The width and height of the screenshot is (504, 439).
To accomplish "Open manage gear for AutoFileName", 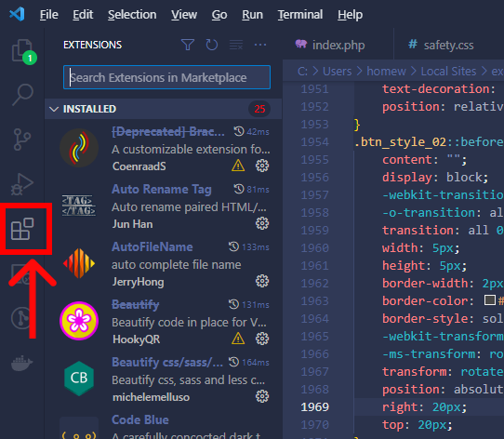I will tap(262, 281).
